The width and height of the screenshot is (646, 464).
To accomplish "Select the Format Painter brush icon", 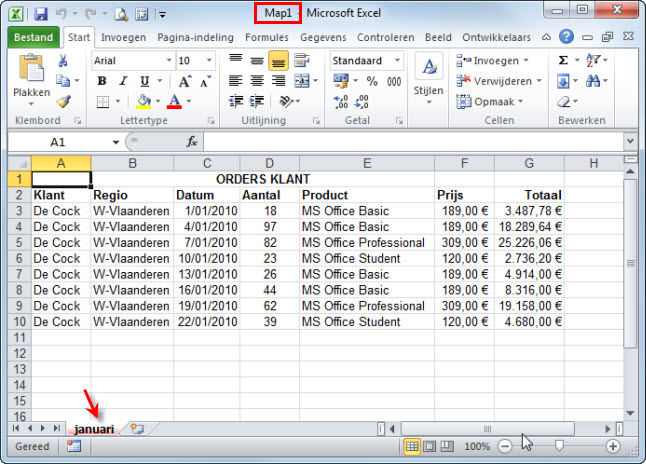I will (x=63, y=101).
